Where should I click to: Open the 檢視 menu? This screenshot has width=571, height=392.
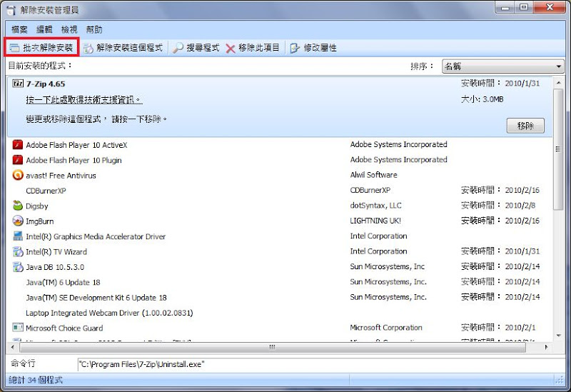69,29
